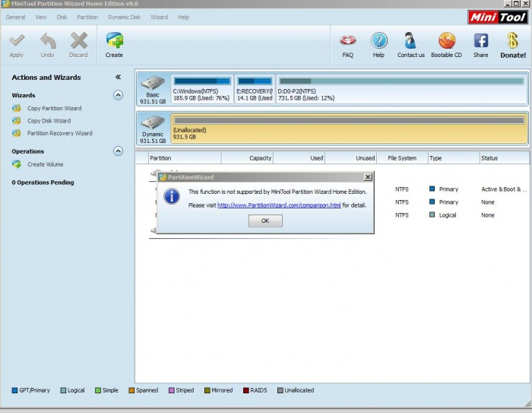Open the General menu
Screen dimensions: 532x413
[x=15, y=17]
